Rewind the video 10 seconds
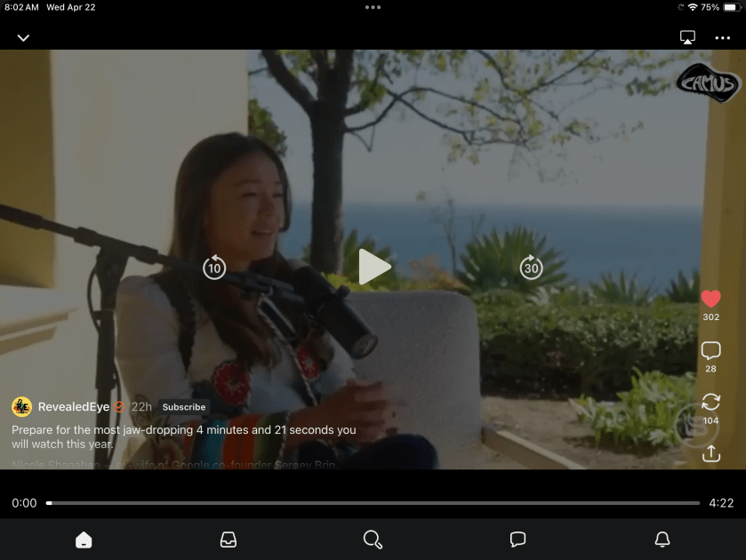The height and width of the screenshot is (560, 746). [x=214, y=267]
